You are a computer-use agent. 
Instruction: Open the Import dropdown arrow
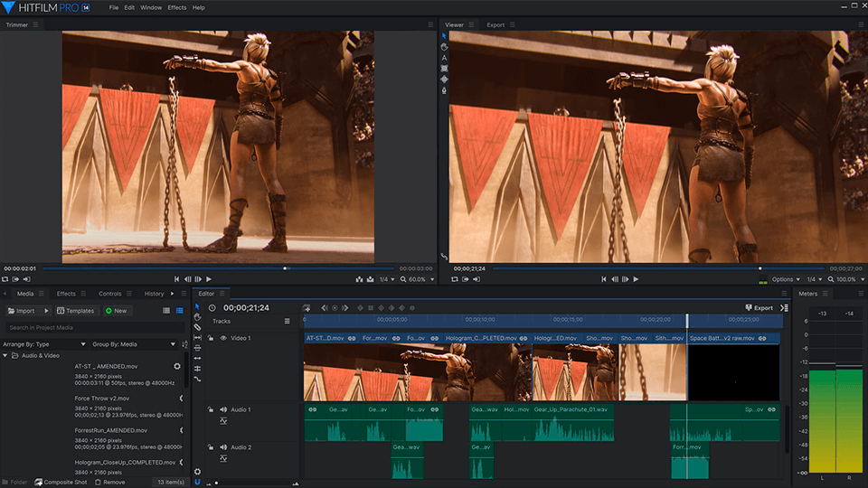tap(46, 311)
